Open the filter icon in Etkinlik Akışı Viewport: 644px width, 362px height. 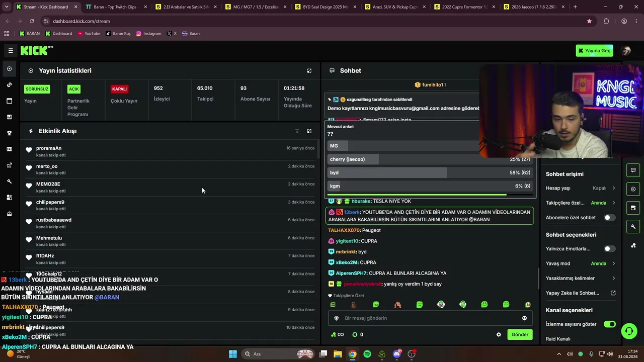tap(297, 131)
